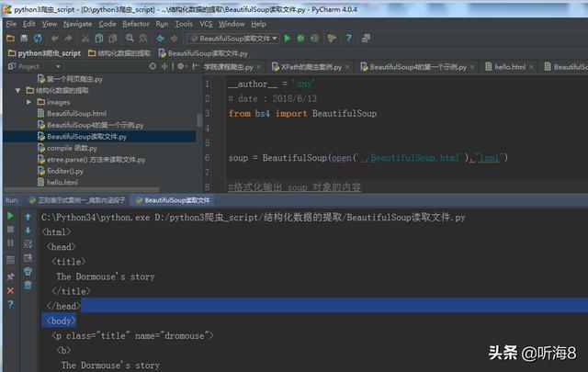This screenshot has height=372, width=588.
Task: Open the Help menu
Action: coord(258,24)
